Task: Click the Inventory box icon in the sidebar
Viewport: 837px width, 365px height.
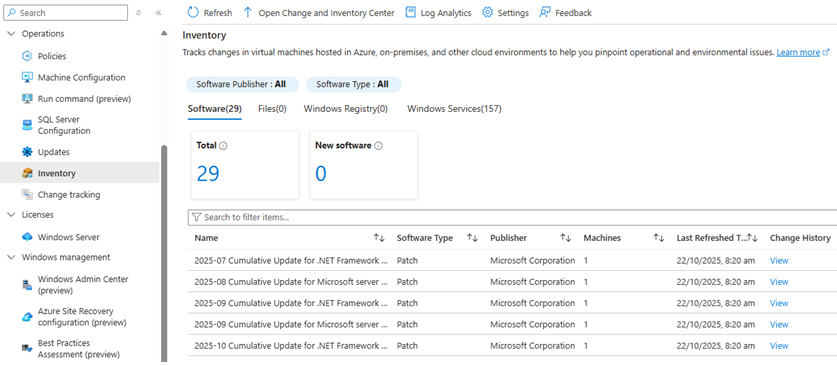Action: click(x=27, y=173)
